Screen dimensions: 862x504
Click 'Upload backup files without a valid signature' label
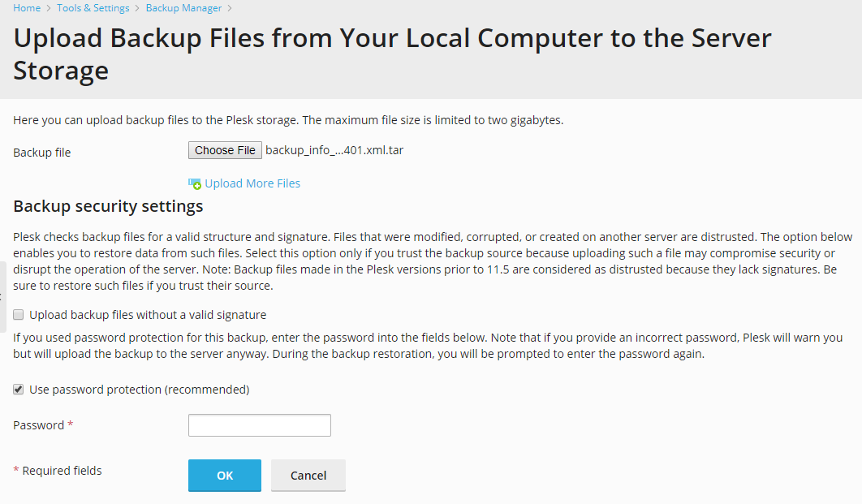(148, 315)
